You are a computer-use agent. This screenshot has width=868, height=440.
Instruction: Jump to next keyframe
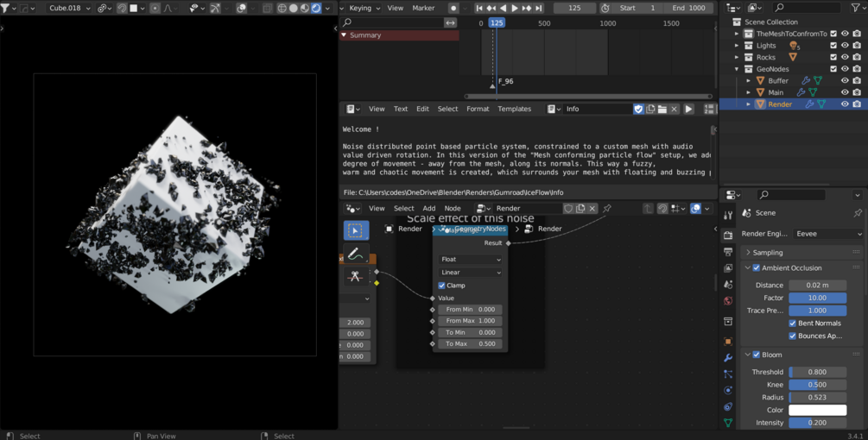pos(527,9)
